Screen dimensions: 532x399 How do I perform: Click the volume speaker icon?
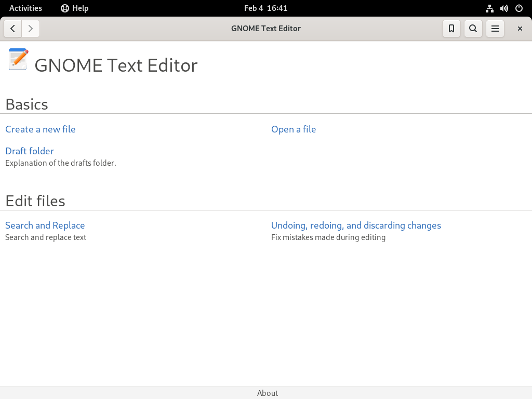point(504,8)
